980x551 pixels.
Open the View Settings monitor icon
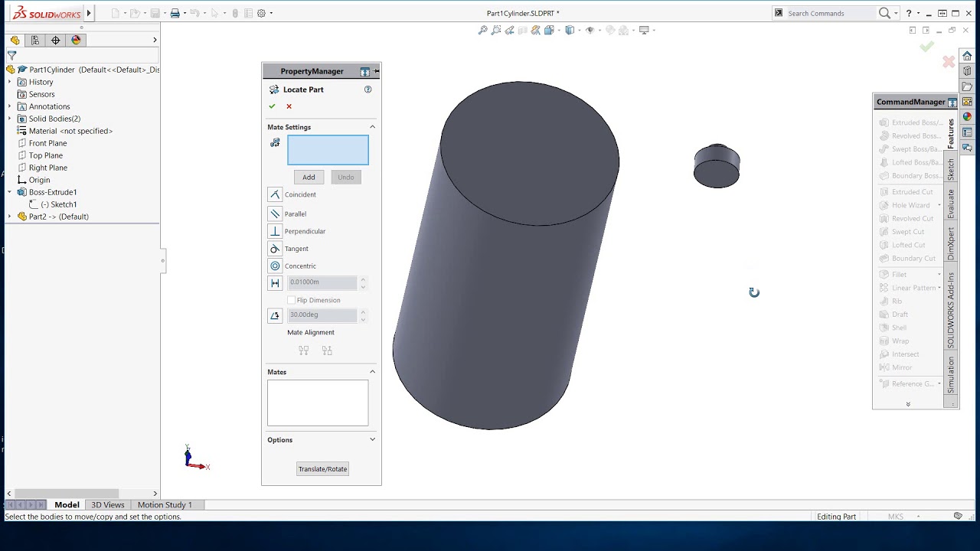click(x=644, y=31)
